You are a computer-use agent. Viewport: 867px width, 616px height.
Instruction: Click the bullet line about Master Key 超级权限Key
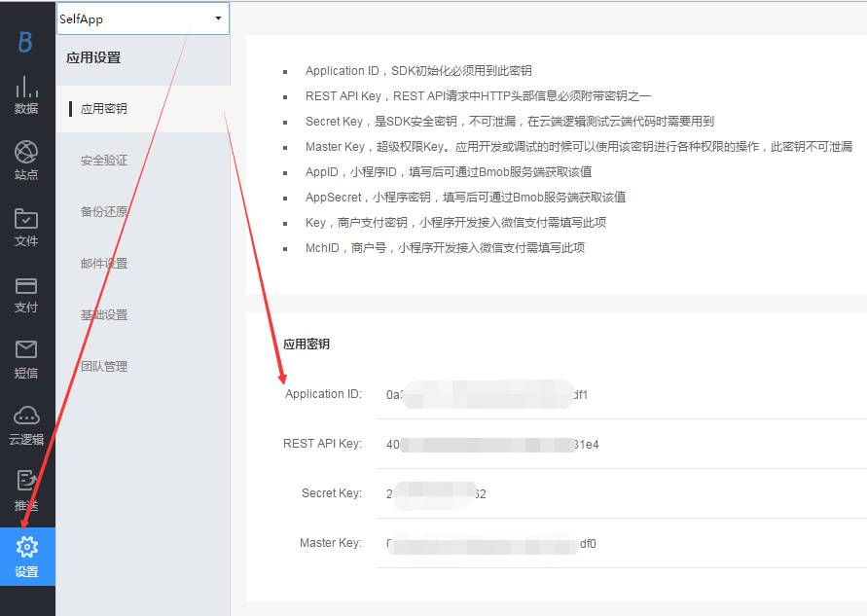(579, 147)
